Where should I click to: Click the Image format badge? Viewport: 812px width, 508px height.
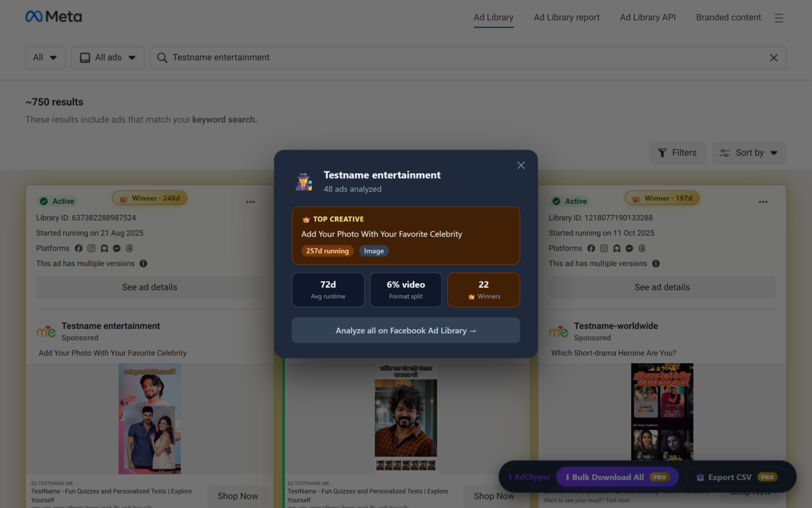pos(374,251)
